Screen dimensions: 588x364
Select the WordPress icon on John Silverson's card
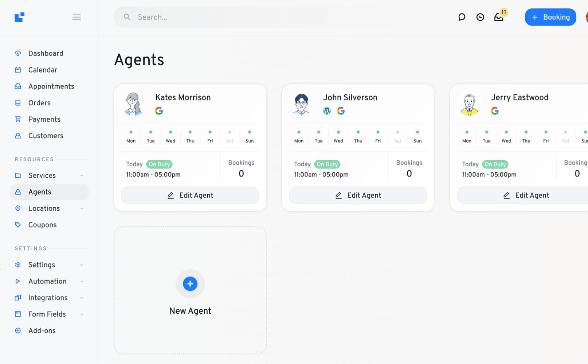click(327, 110)
